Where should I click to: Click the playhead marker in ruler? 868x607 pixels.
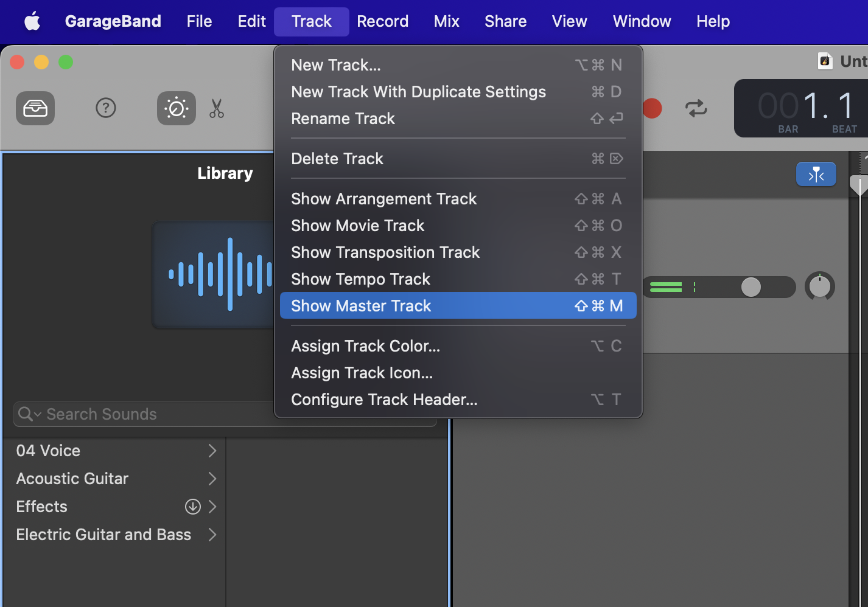[x=859, y=184]
